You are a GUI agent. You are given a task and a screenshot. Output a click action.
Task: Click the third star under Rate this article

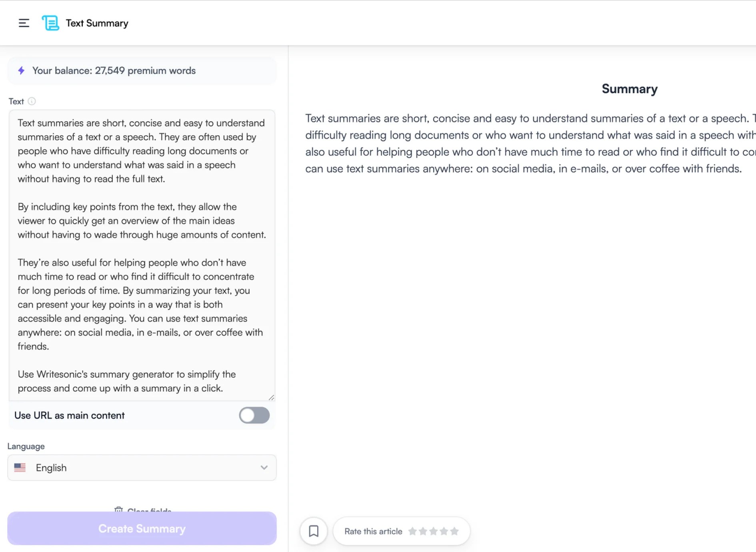pos(433,531)
